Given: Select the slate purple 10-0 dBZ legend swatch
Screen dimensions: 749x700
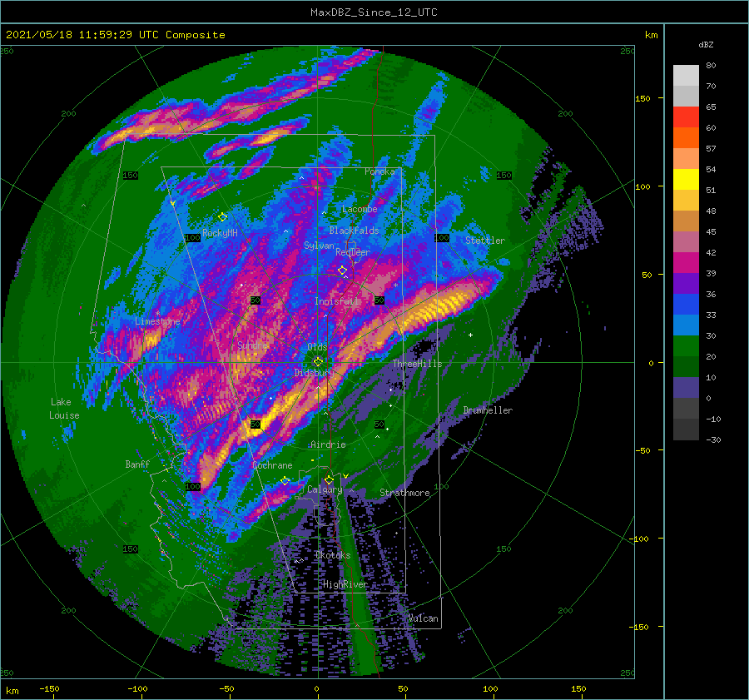Looking at the screenshot, I should 686,388.
